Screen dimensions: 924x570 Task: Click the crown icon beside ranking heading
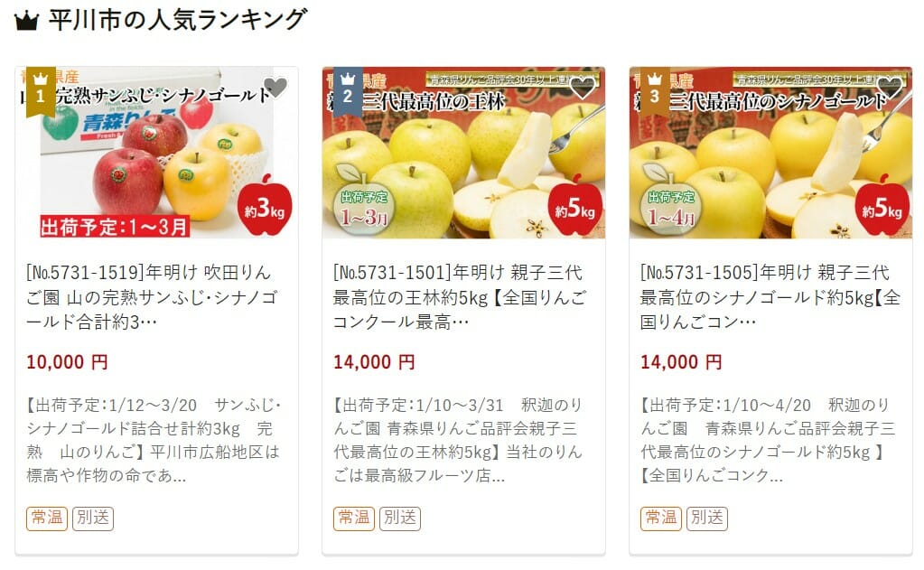coord(26,21)
